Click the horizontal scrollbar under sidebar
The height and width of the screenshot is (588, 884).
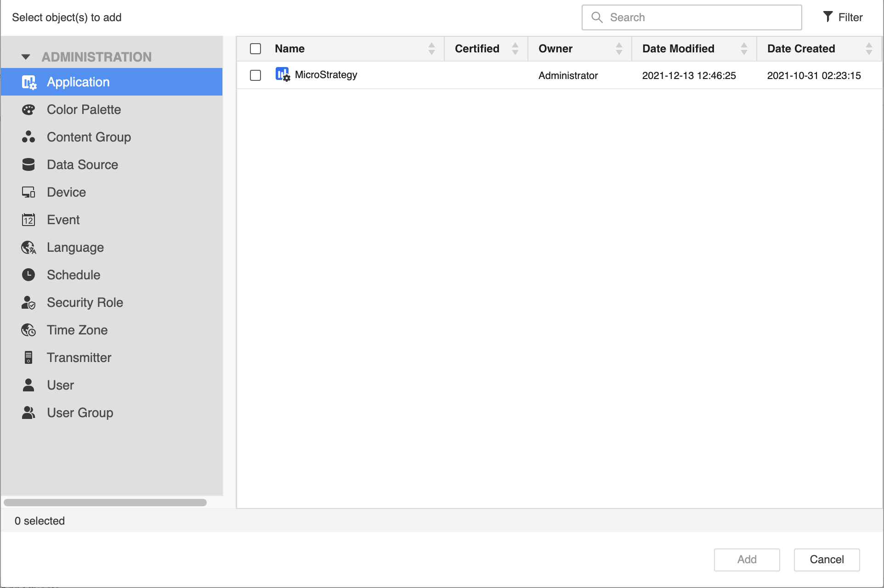(x=105, y=503)
